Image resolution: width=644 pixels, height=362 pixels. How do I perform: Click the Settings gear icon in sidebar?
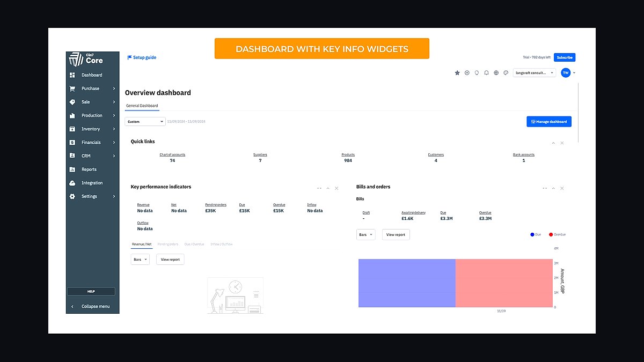tap(72, 196)
